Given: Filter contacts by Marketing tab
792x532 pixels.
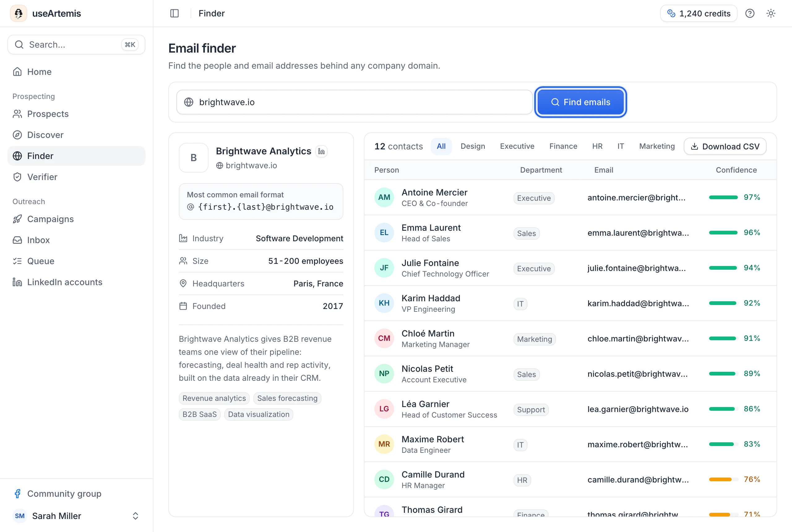Looking at the screenshot, I should [657, 146].
